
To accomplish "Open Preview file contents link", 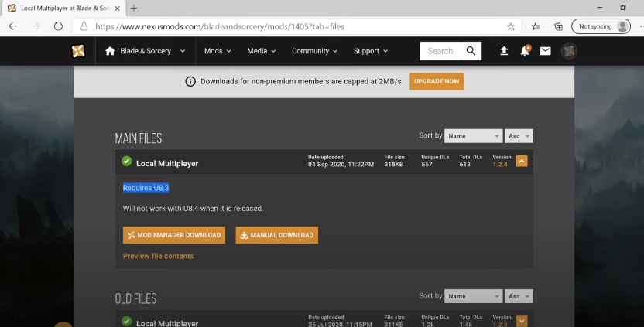I will point(158,256).
